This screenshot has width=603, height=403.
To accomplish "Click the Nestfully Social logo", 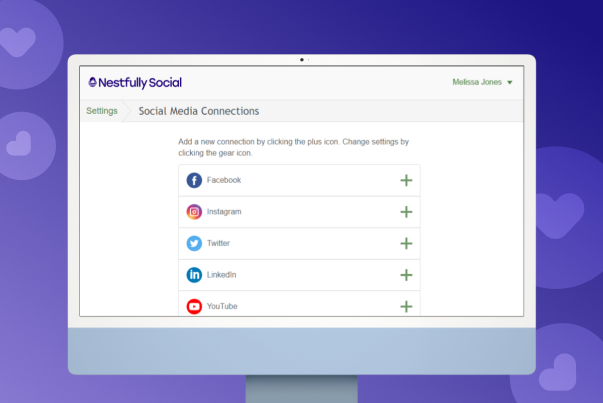I will pyautogui.click(x=135, y=82).
